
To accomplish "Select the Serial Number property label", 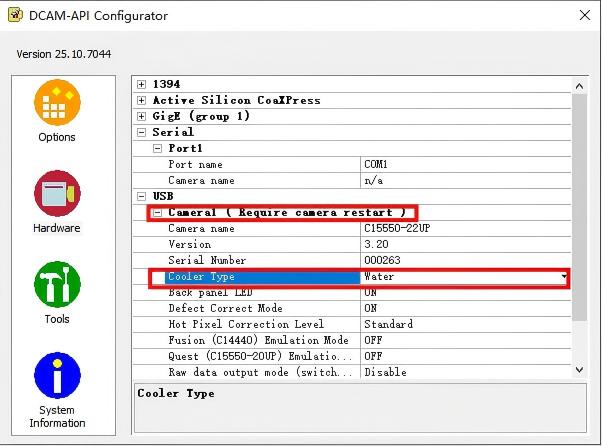I will [x=207, y=261].
